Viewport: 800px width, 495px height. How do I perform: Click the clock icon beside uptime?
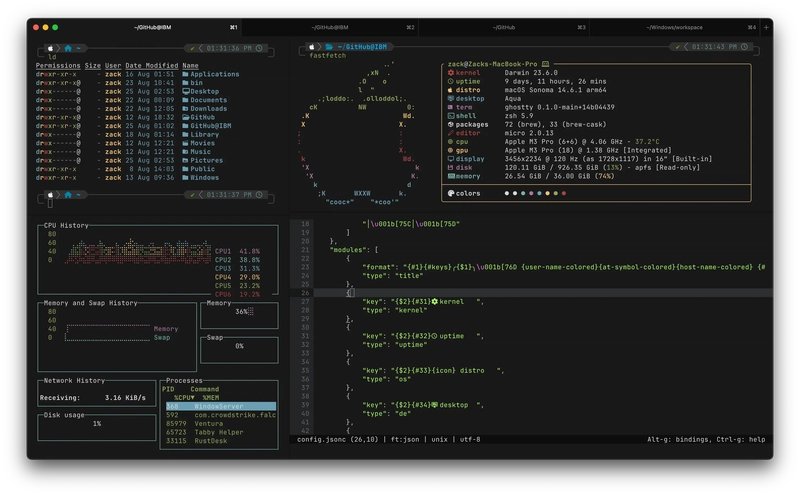tap(451, 82)
